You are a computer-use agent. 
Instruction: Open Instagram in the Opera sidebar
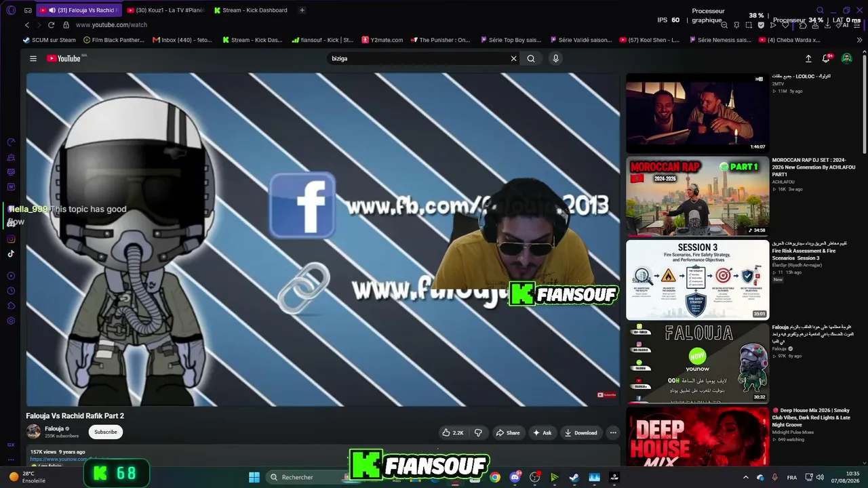coord(11,239)
